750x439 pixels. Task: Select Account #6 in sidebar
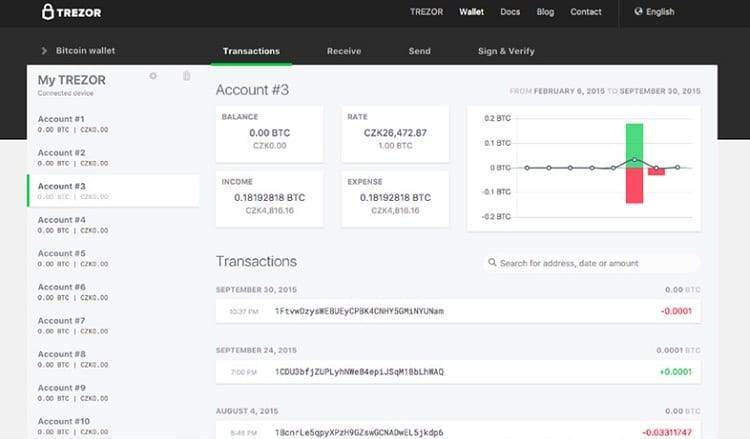click(113, 292)
